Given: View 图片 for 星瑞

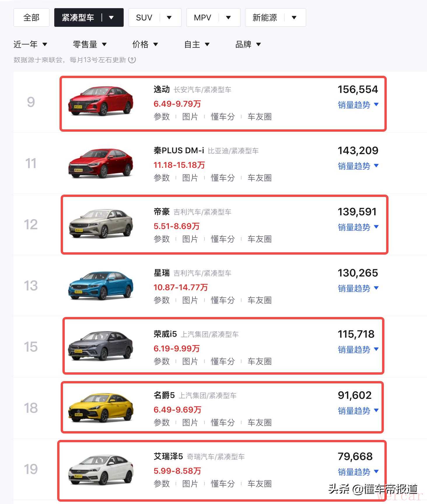Looking at the screenshot, I should [x=190, y=300].
